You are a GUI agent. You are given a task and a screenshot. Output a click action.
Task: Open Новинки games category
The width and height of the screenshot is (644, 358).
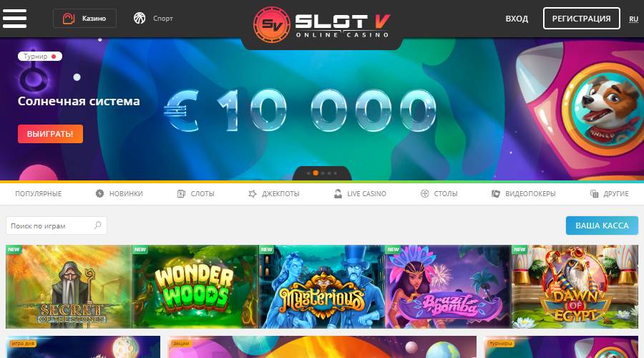(x=119, y=193)
